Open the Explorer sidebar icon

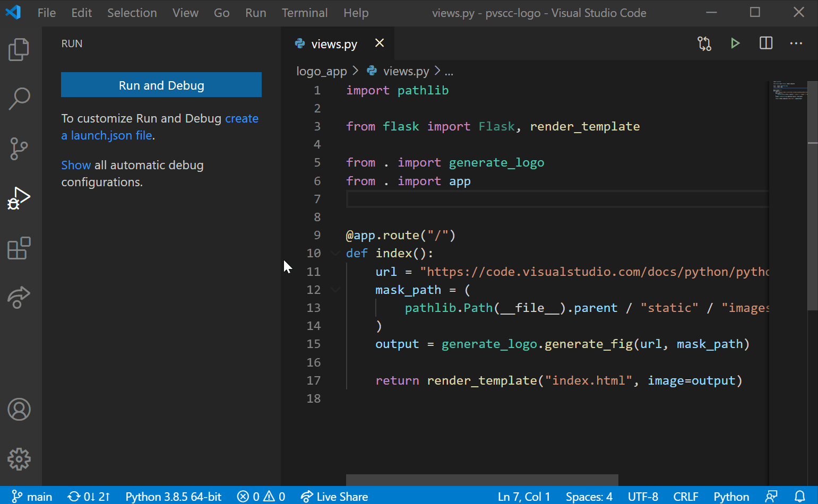click(x=19, y=49)
